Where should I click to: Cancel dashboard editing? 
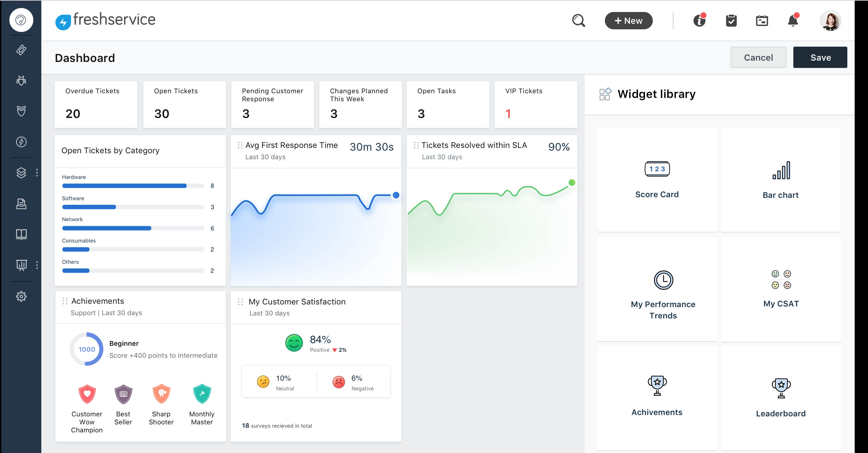click(758, 58)
